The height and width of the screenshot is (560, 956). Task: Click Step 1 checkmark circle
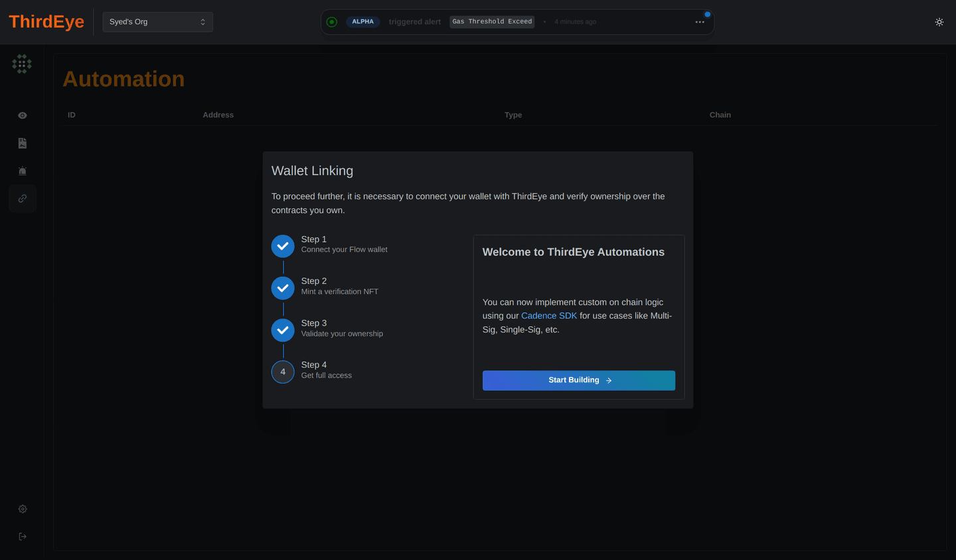pyautogui.click(x=283, y=246)
